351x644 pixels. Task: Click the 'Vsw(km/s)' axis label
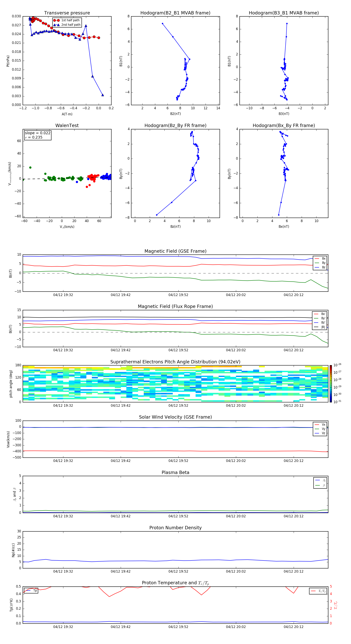coord(8,439)
